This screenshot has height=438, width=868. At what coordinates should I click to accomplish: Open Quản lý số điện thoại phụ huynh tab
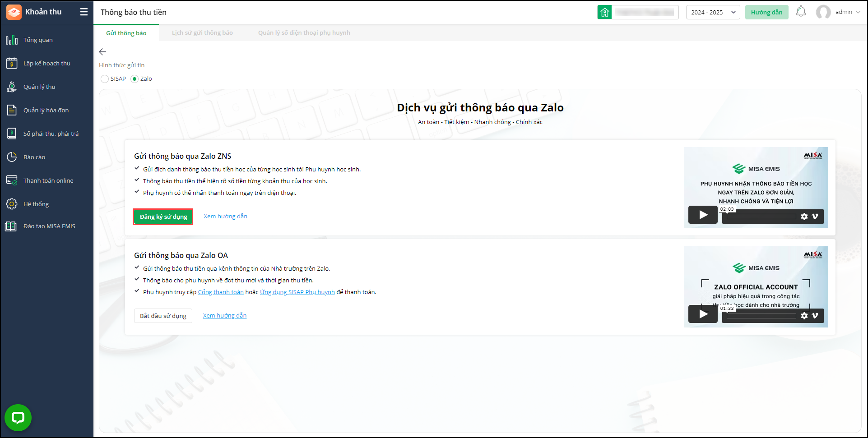tap(304, 33)
